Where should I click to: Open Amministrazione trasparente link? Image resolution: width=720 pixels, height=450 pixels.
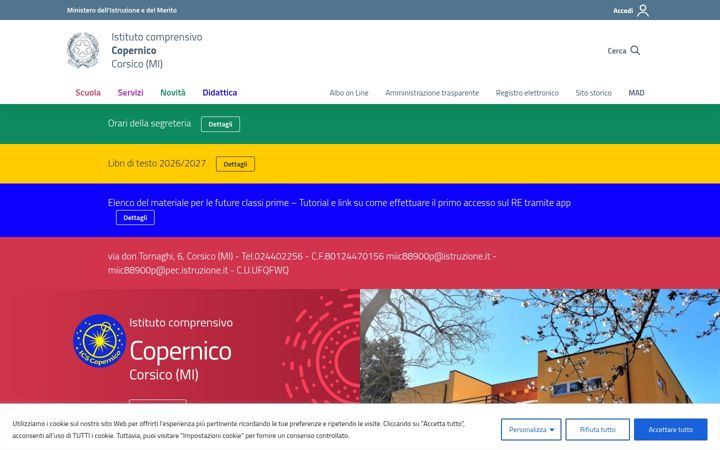click(x=432, y=93)
